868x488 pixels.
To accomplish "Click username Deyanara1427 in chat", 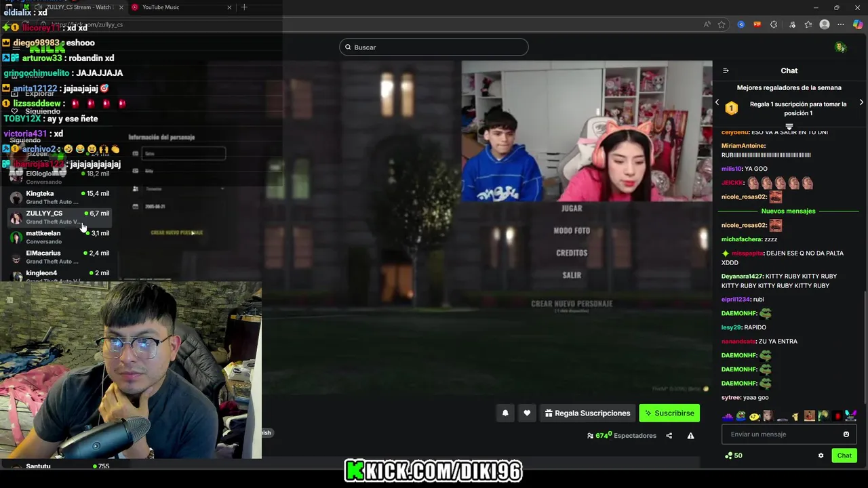I will [742, 277].
